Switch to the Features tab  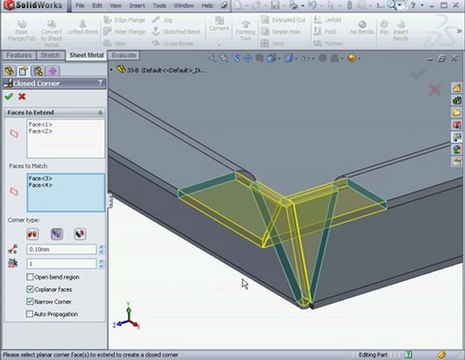click(x=19, y=55)
